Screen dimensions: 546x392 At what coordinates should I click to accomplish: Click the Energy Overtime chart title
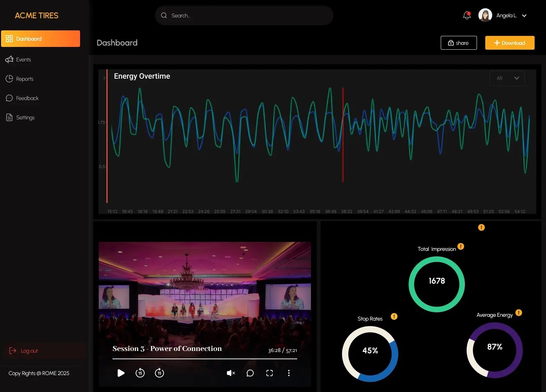[142, 76]
